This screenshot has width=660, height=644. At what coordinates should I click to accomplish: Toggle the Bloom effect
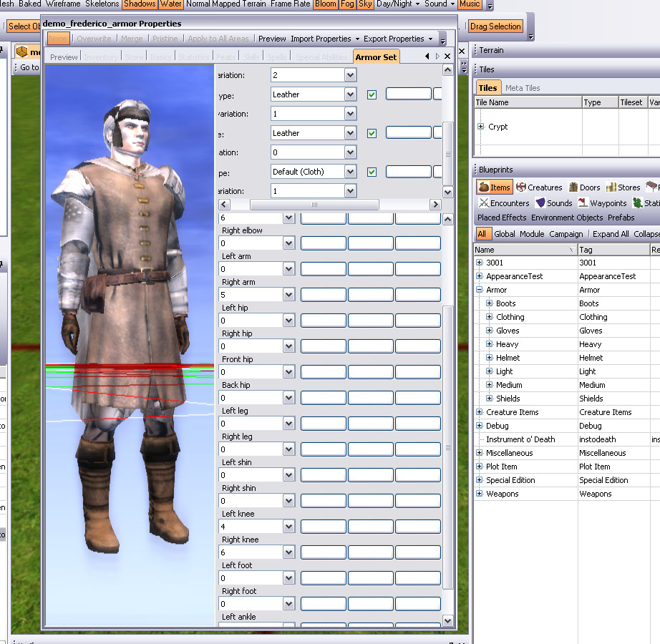click(x=326, y=4)
